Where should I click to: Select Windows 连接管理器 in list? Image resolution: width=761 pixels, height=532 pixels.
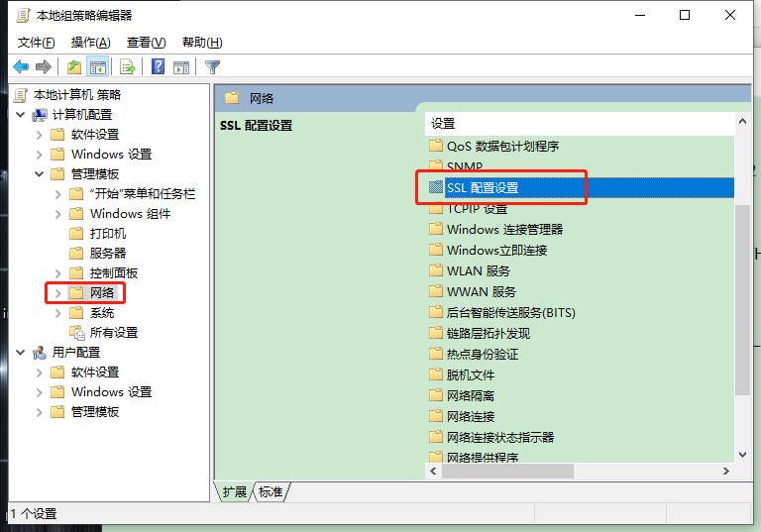pyautogui.click(x=504, y=229)
